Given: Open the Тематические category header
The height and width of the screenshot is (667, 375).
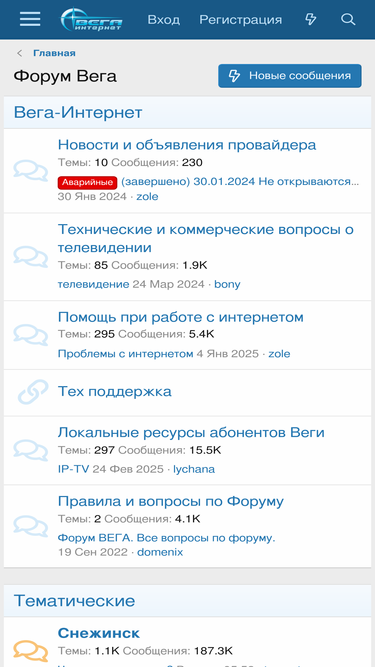Looking at the screenshot, I should 74,601.
